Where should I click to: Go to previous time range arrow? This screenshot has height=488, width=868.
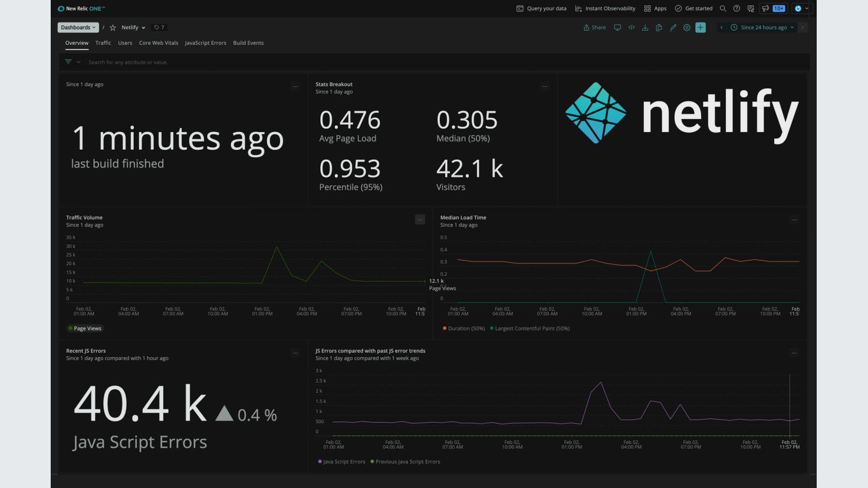pyautogui.click(x=721, y=27)
